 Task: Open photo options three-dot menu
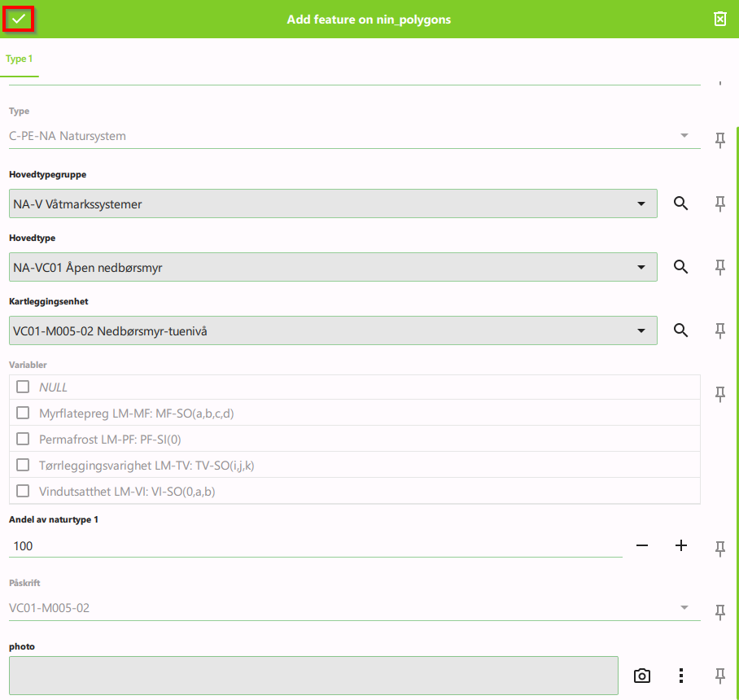coord(681,676)
